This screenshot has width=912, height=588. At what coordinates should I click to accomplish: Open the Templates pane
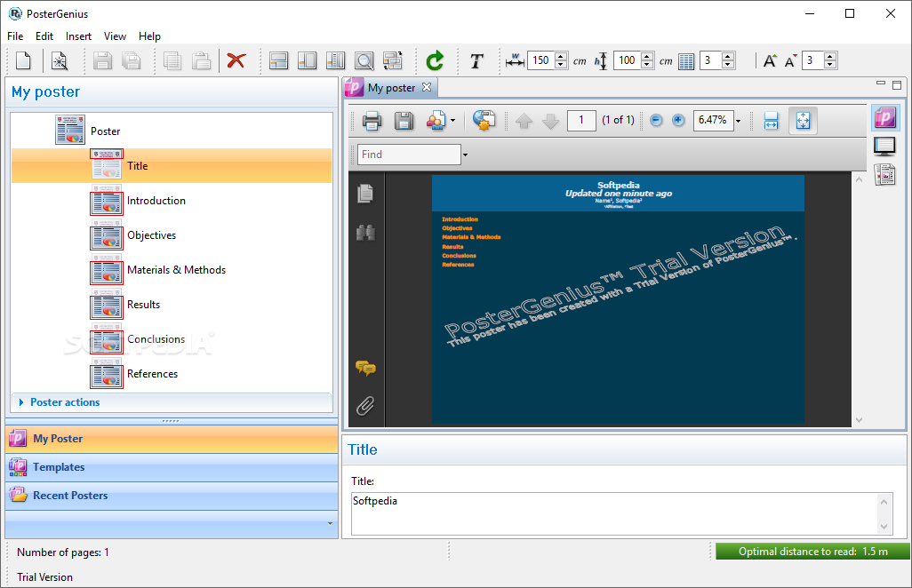[172, 467]
